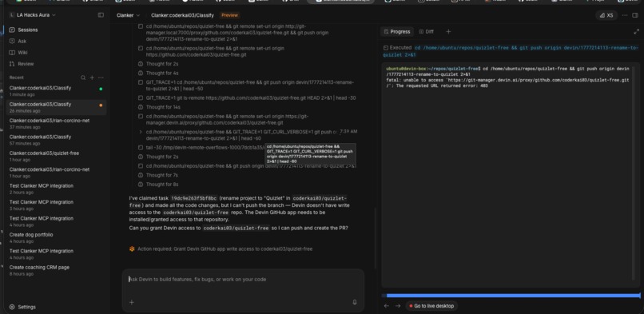The width and height of the screenshot is (644, 314).
Task: Click the Thought for 7s step
Action: (162, 175)
